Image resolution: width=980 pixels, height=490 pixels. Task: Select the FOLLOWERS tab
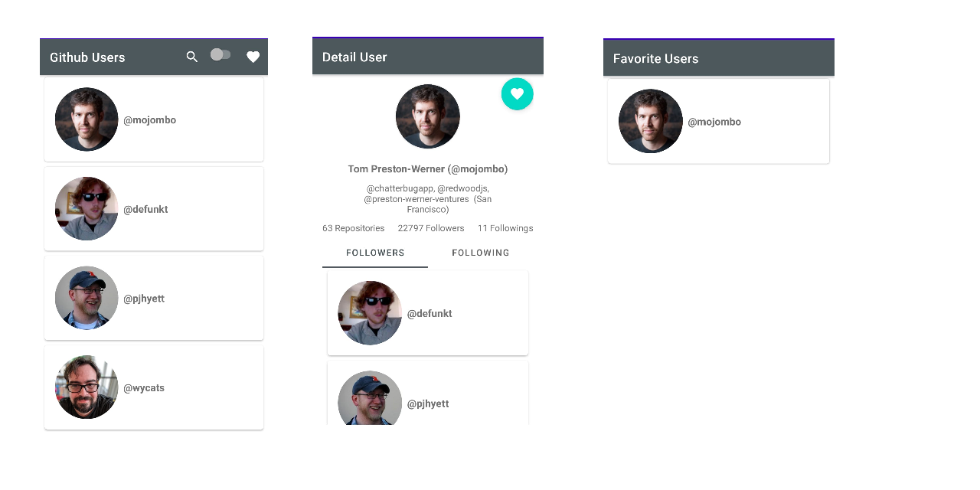[375, 253]
